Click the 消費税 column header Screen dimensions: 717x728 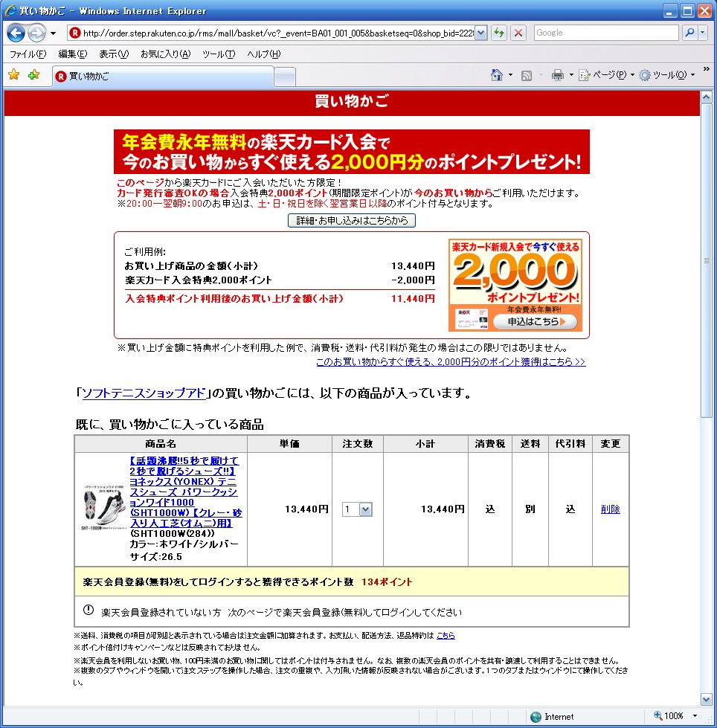[490, 444]
